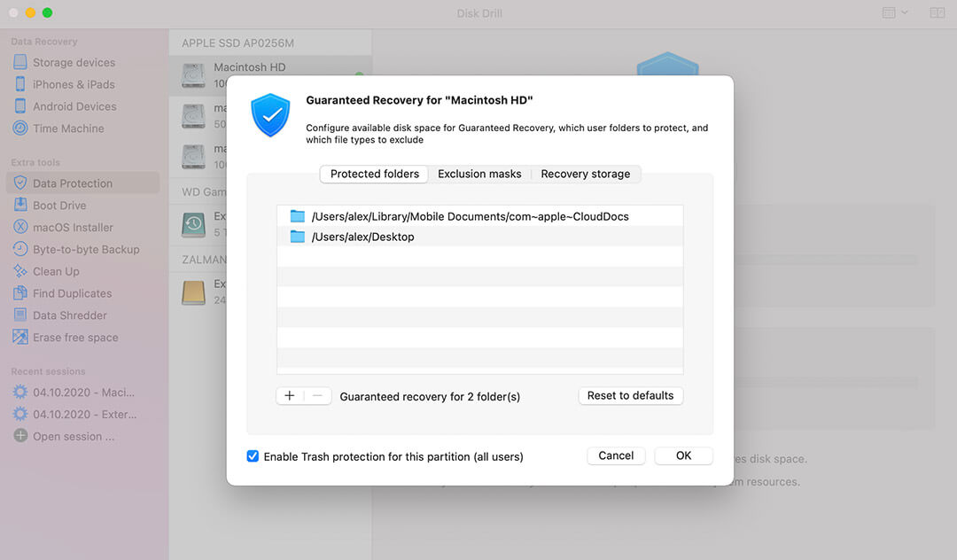Click Open session plus icon
957x560 pixels.
pyautogui.click(x=20, y=436)
